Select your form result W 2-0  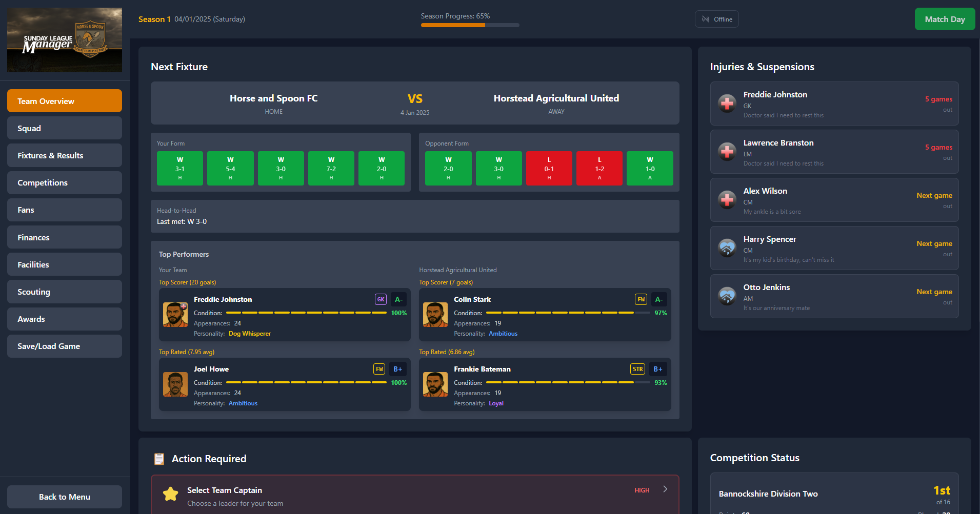coord(382,168)
